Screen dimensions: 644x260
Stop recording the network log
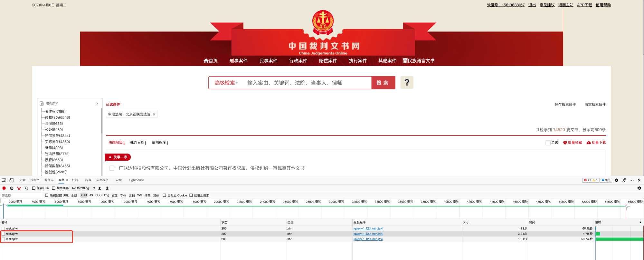(4, 188)
